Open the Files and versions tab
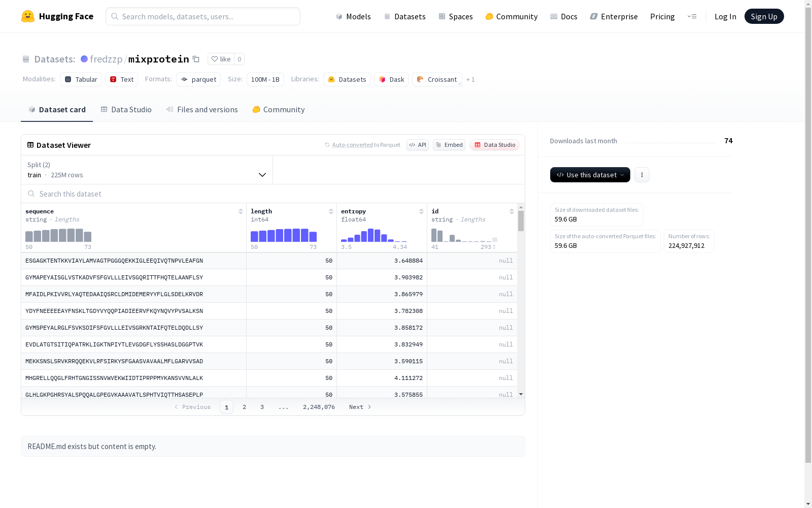812x508 pixels. [202, 110]
